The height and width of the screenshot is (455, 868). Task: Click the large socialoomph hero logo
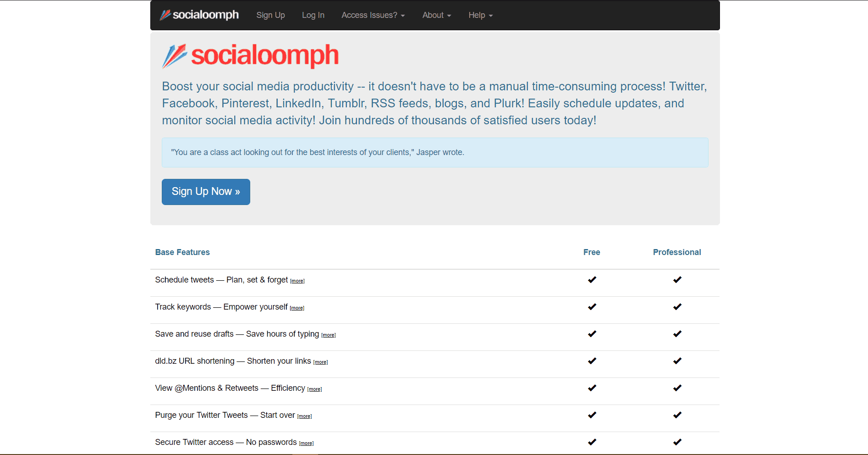click(250, 56)
